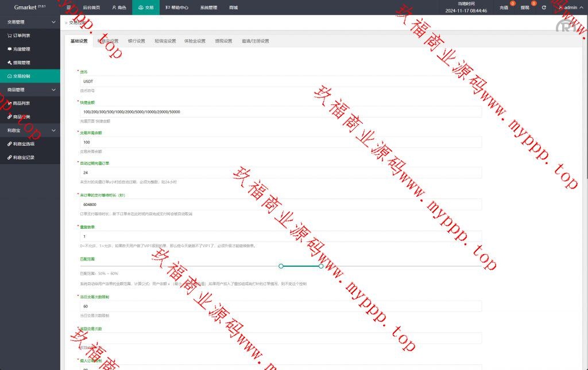Click the refresh icon in top bar

tap(544, 7)
